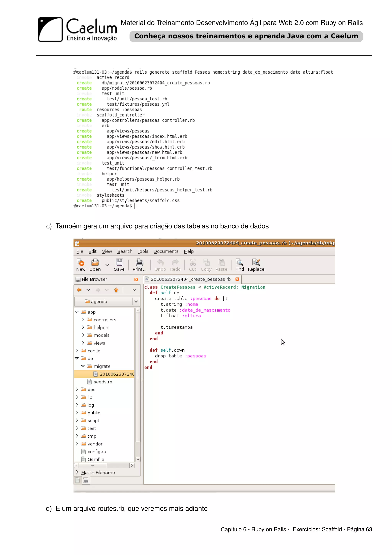Click the t.timestamps line in the editor

pyautogui.click(x=176, y=327)
